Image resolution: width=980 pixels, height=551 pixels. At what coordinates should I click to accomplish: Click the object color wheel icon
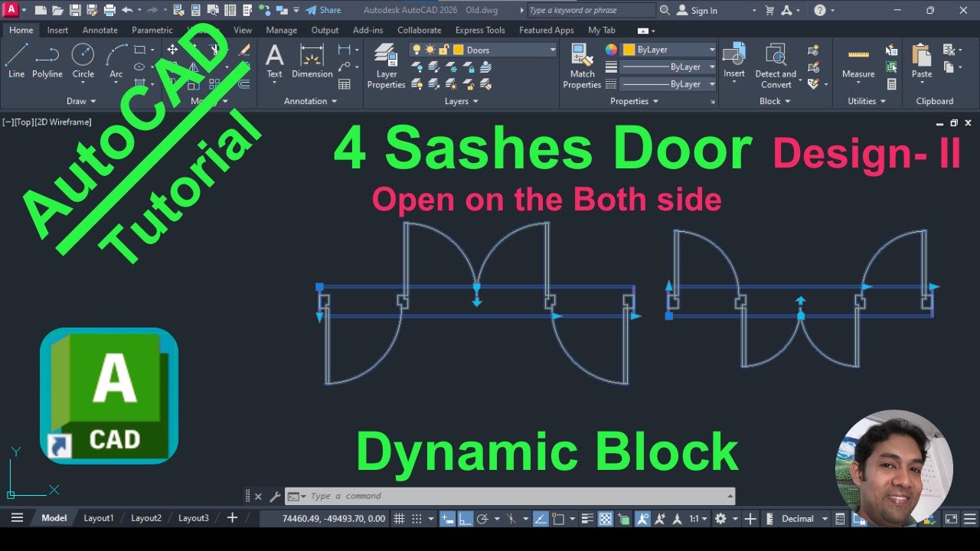[x=611, y=49]
